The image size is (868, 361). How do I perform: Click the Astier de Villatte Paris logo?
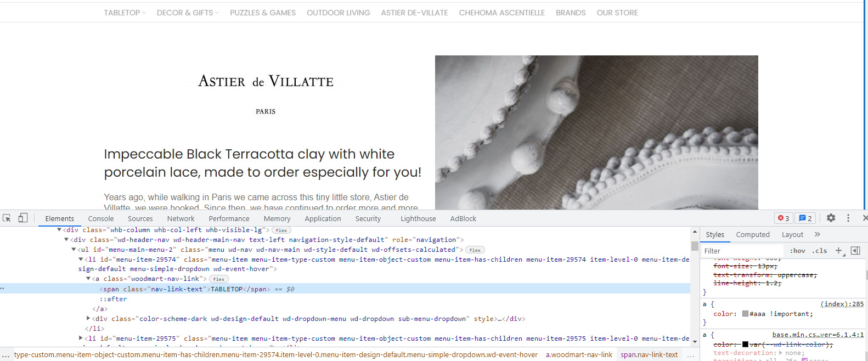266,93
